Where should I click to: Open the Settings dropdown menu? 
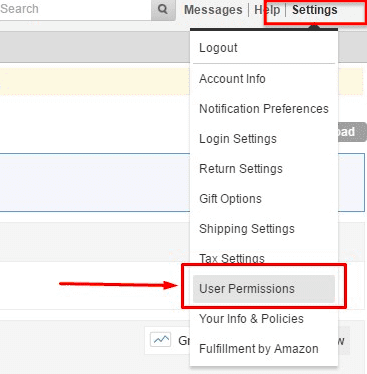pos(315,10)
